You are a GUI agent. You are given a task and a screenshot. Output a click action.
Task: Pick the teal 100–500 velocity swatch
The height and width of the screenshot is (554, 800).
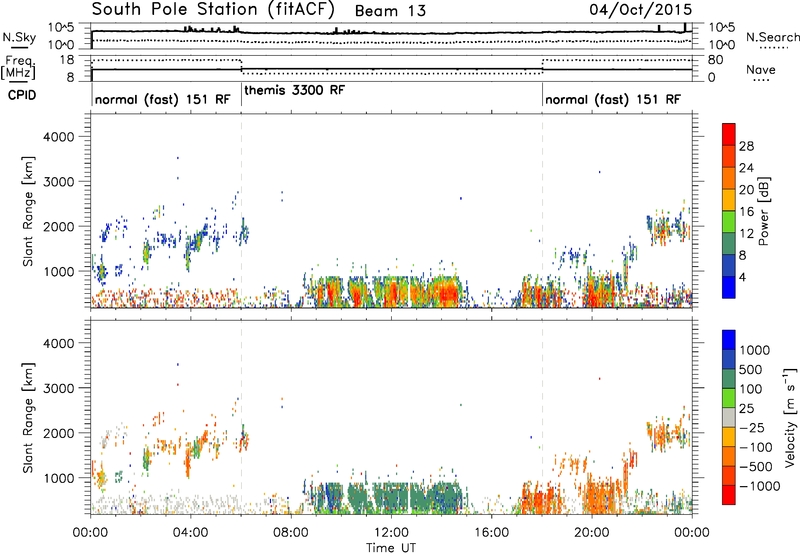point(729,379)
